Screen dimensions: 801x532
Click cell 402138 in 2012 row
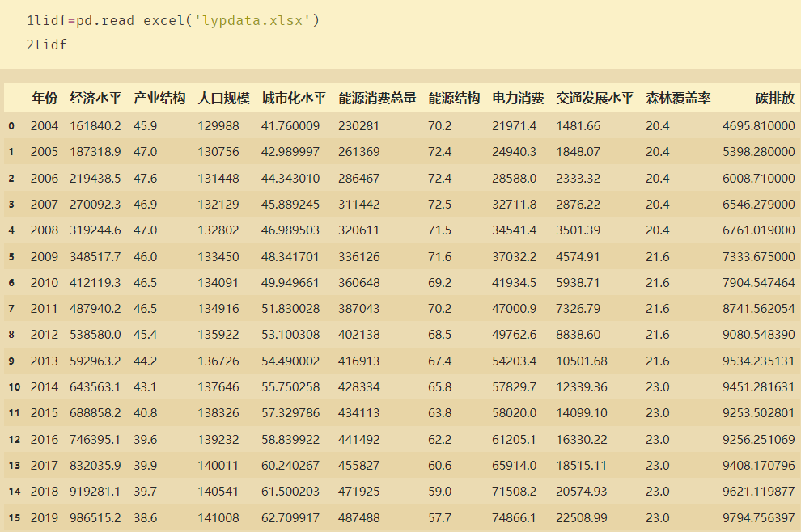[x=358, y=335]
